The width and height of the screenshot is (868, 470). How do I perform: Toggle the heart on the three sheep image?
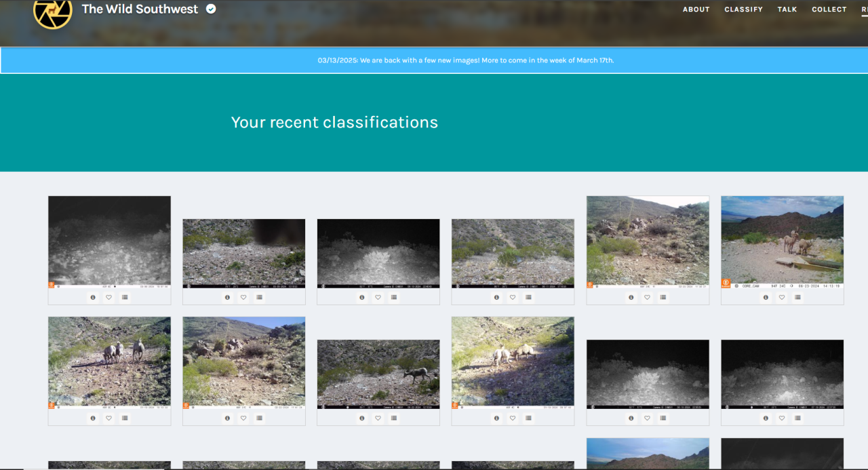pos(108,418)
